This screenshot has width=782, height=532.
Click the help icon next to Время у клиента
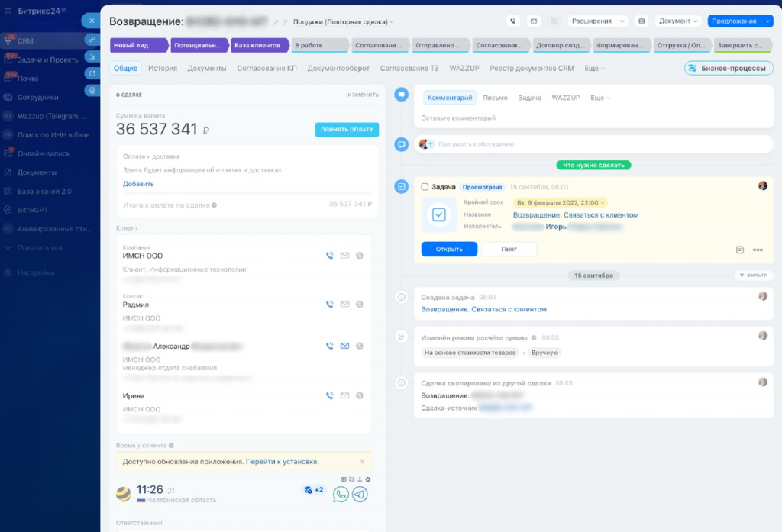[x=171, y=446]
